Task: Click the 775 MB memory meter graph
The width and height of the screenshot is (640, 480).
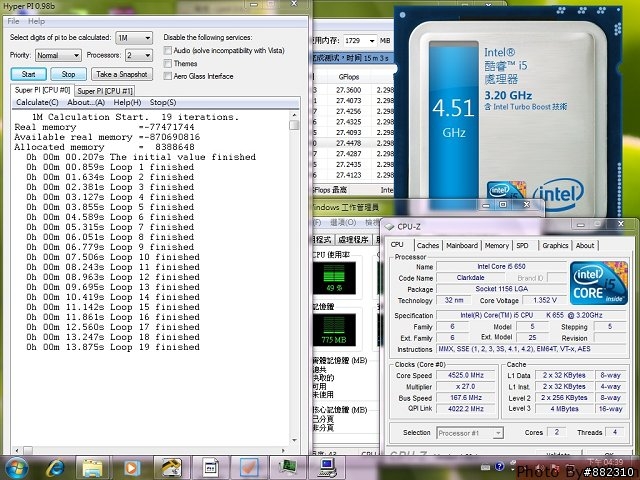Action: click(334, 330)
